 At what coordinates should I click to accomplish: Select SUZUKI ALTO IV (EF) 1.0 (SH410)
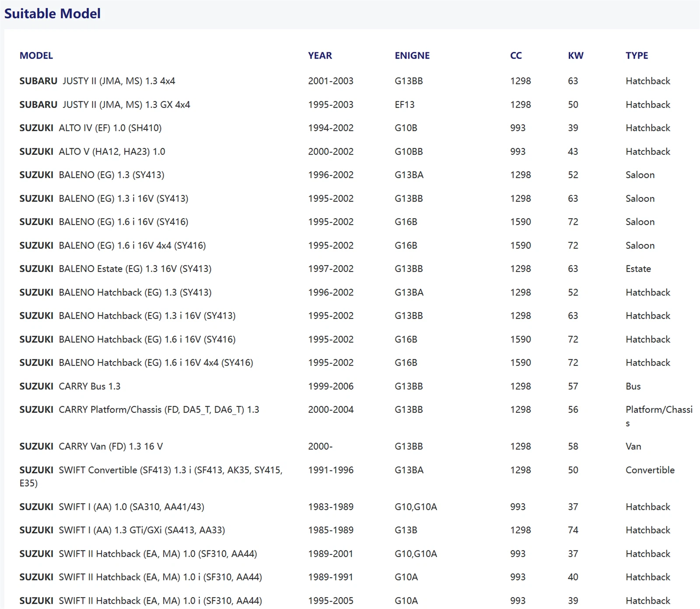point(91,128)
